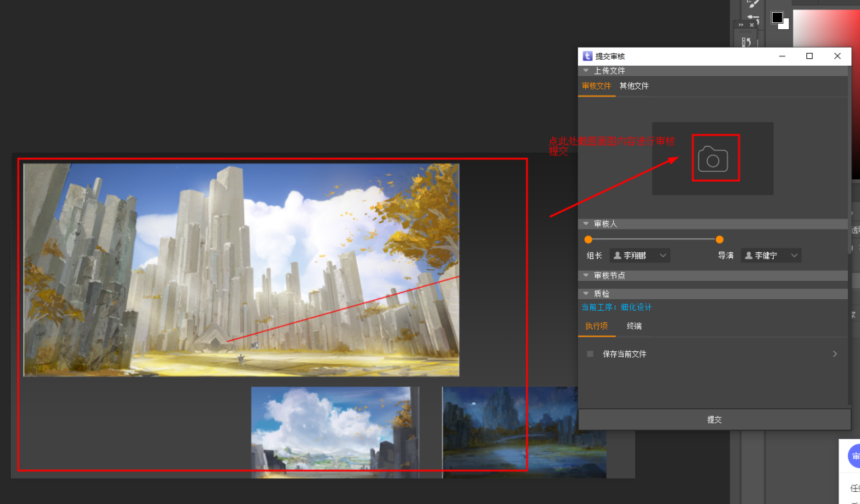Click the 导演 orange step node
This screenshot has height=504, width=860.
pos(720,239)
